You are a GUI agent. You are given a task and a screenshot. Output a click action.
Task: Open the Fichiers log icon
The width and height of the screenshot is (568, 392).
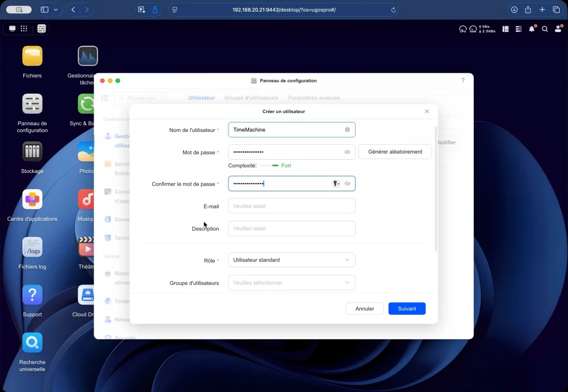pyautogui.click(x=32, y=247)
